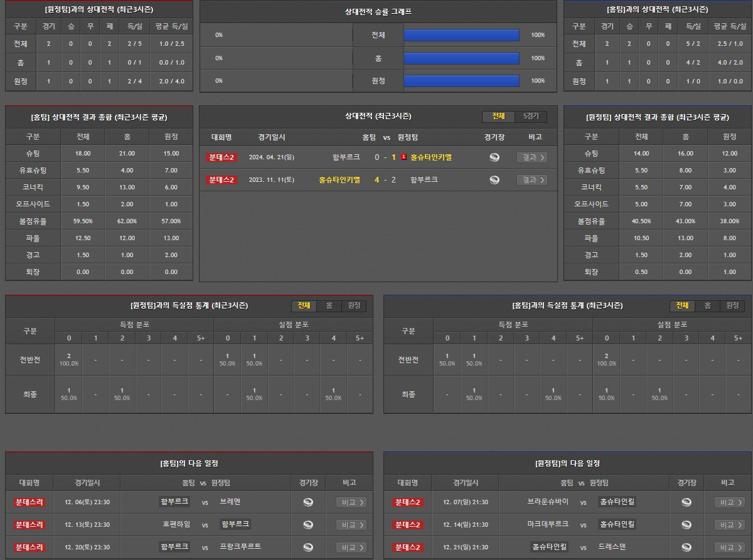
Task: Click stadium icon for 홀슈타인킬 vs 드레스덴
Action: pos(686,547)
